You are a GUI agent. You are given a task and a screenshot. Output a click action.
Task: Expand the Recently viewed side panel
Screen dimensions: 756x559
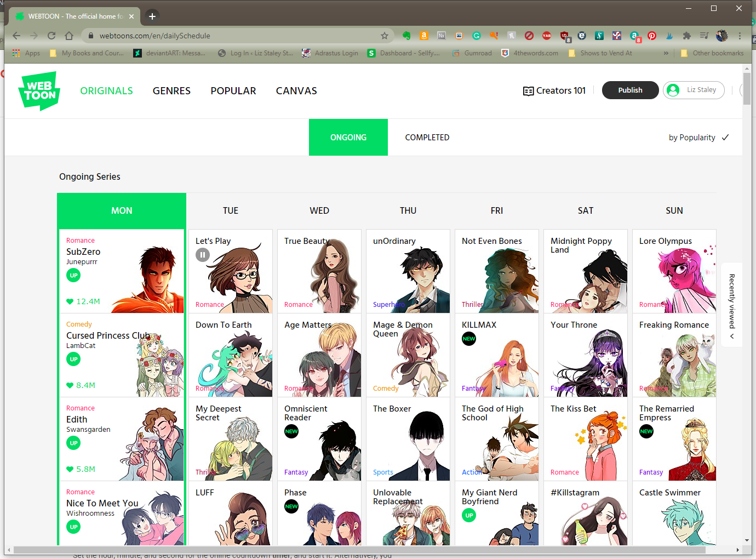[x=732, y=304]
